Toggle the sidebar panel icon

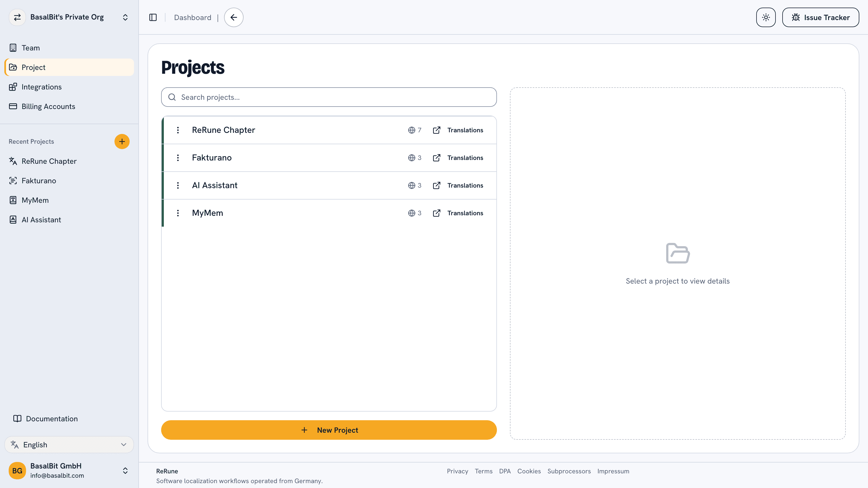click(x=153, y=18)
